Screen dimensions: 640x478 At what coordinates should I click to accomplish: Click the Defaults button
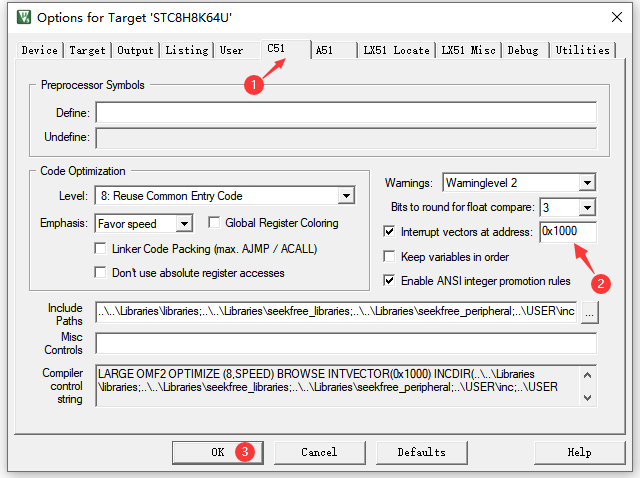click(421, 452)
